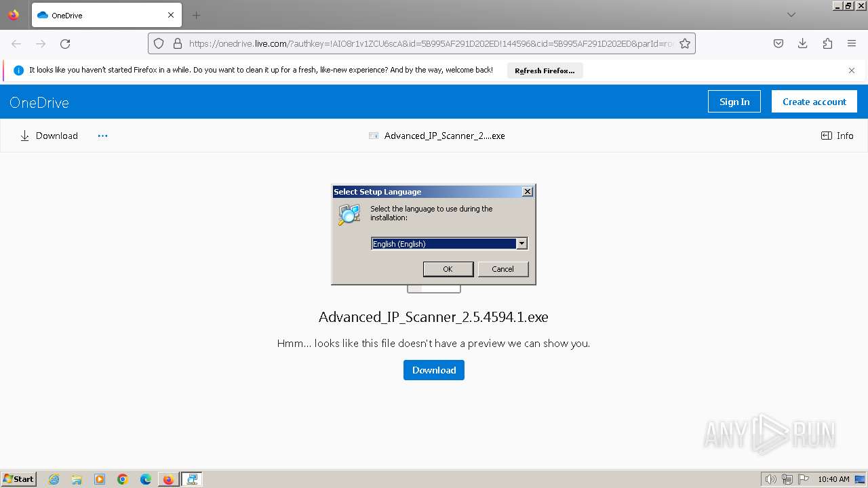Screen dimensions: 868x488
Task: Open File Explorer from taskbar
Action: pyautogui.click(x=77, y=479)
